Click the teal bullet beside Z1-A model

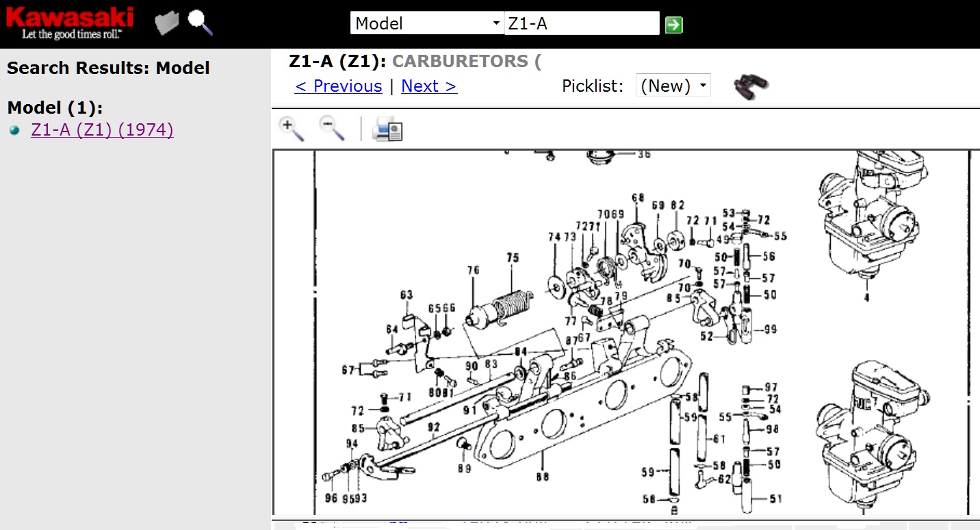[15, 130]
